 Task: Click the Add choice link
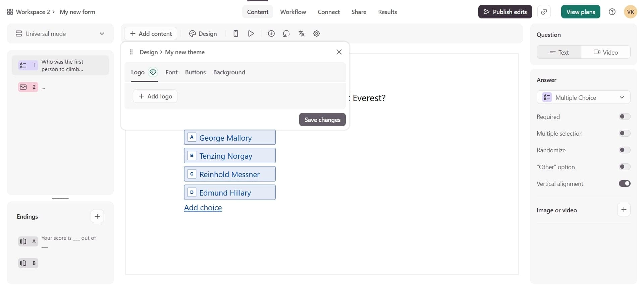pos(203,208)
